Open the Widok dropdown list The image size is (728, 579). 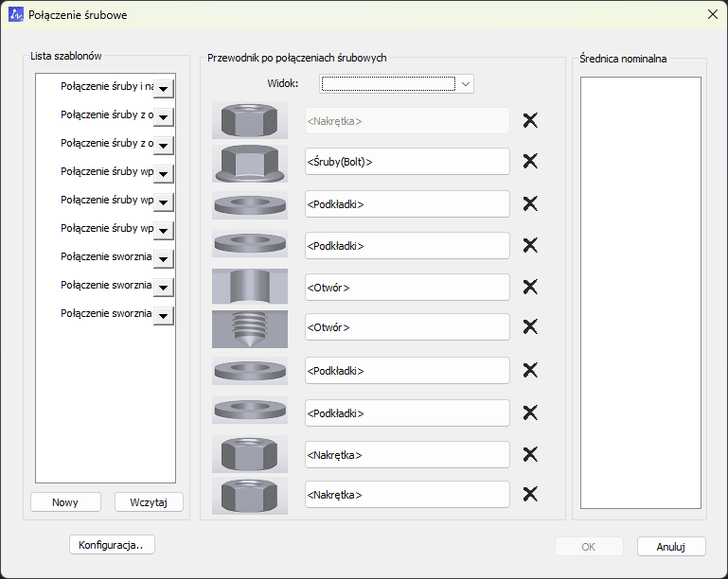465,84
